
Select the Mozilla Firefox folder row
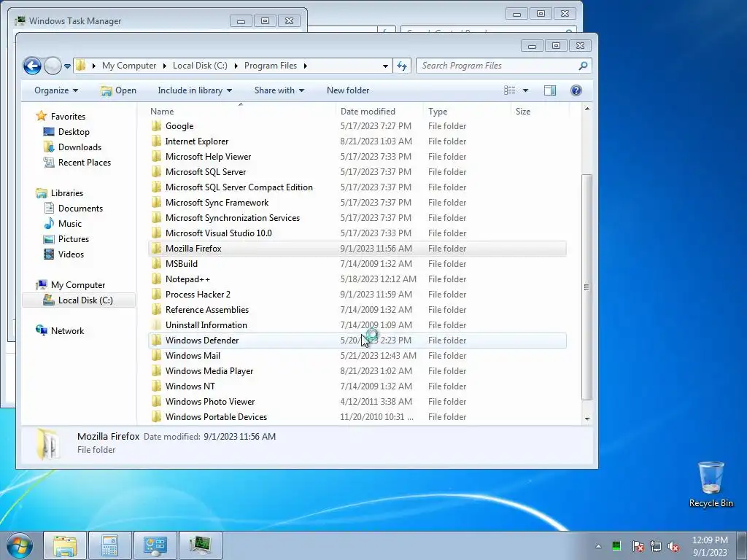click(x=357, y=249)
